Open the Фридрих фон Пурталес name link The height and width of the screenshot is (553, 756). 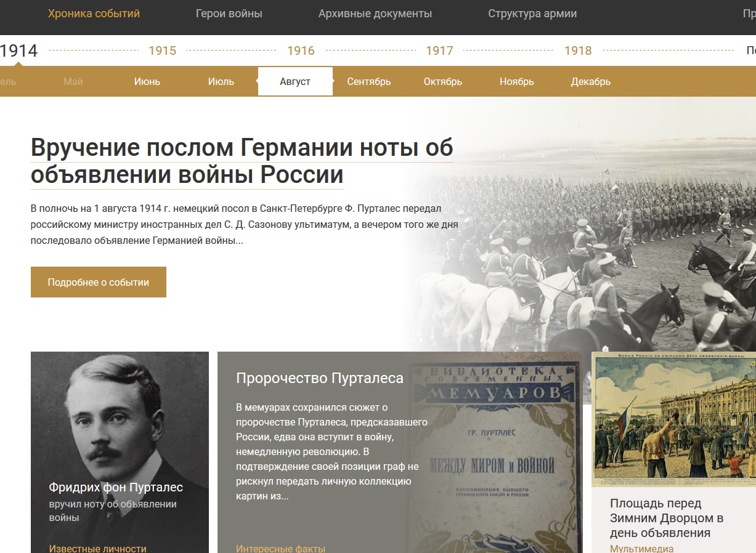[x=116, y=487]
